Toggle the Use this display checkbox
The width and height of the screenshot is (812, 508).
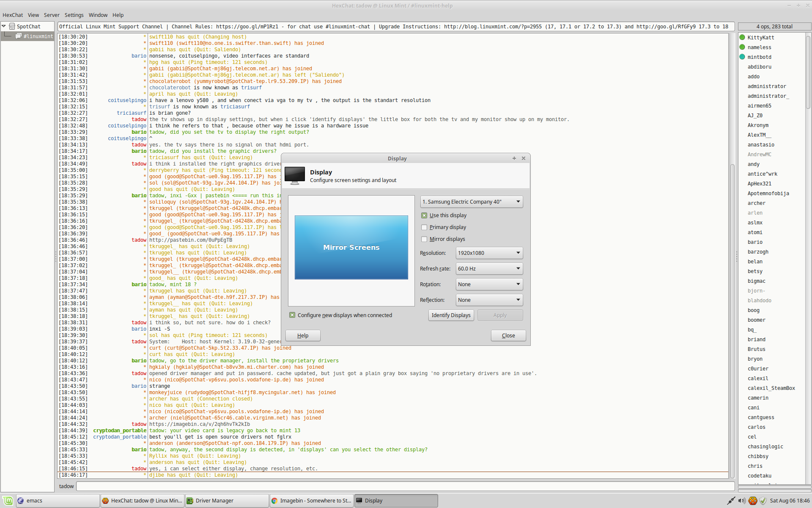[x=424, y=215]
